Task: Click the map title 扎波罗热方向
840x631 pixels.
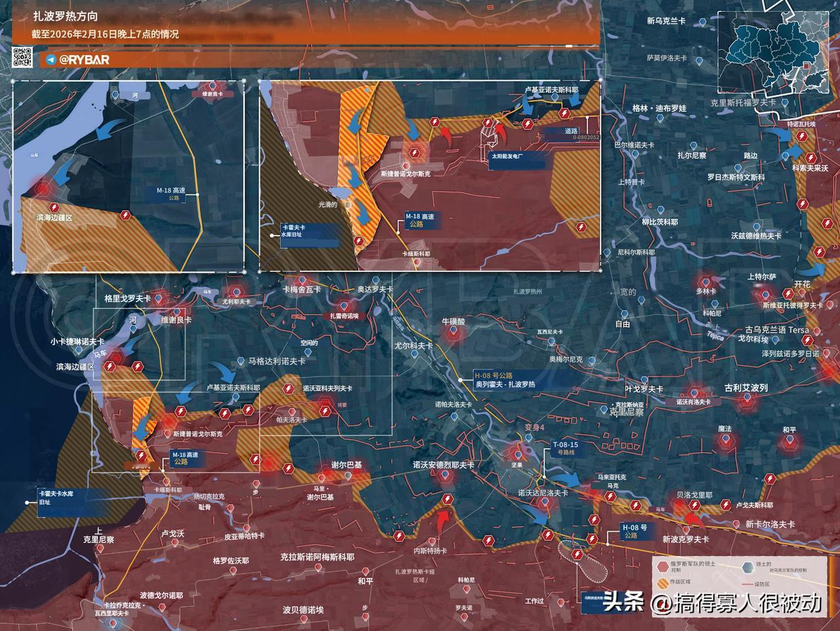Action: [x=65, y=16]
